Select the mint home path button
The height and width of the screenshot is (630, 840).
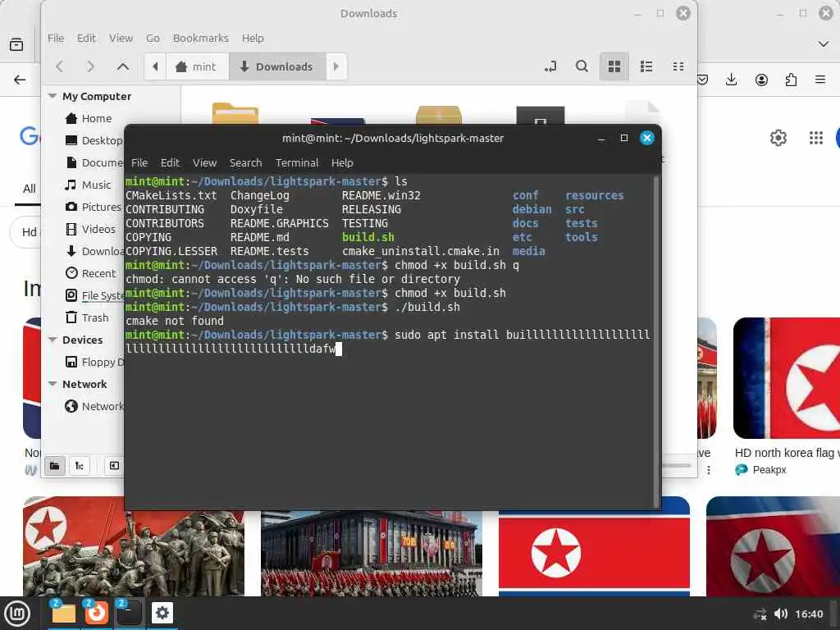click(197, 66)
